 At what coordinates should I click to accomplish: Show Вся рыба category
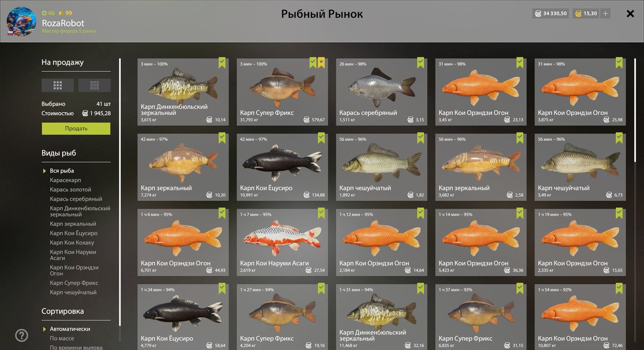[x=62, y=171]
